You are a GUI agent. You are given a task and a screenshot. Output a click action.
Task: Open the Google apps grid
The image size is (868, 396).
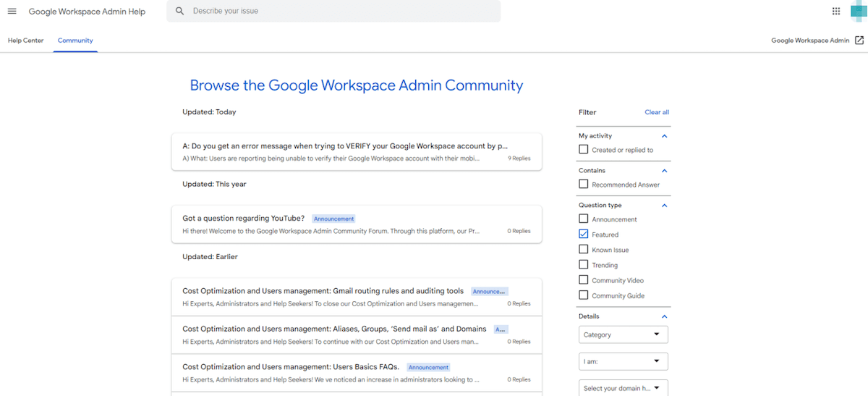click(x=836, y=11)
